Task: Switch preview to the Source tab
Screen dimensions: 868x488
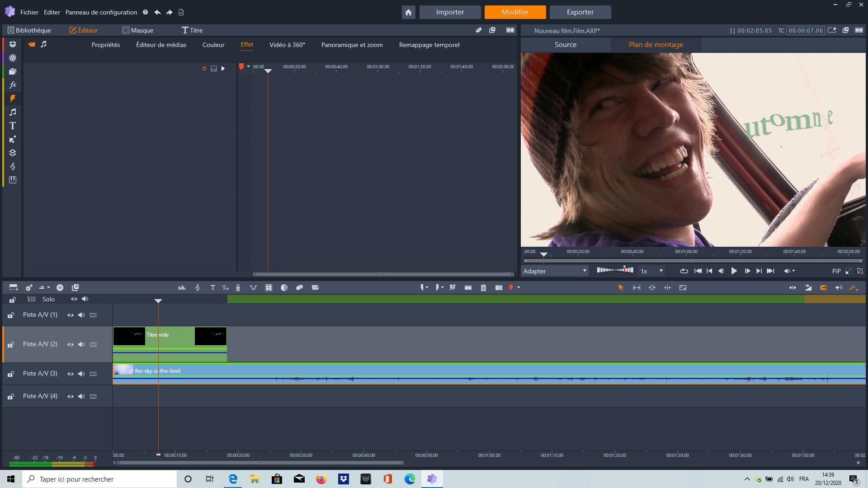Action: [x=565, y=45]
